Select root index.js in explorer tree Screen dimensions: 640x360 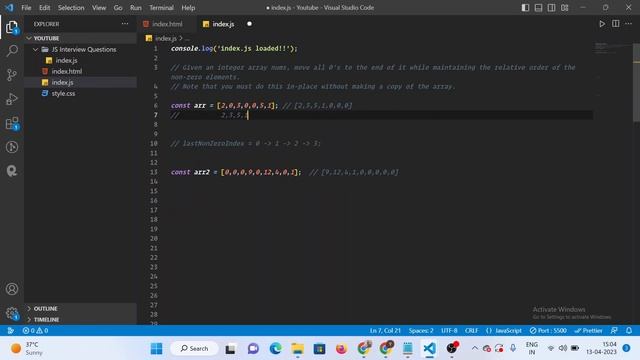(80, 82)
